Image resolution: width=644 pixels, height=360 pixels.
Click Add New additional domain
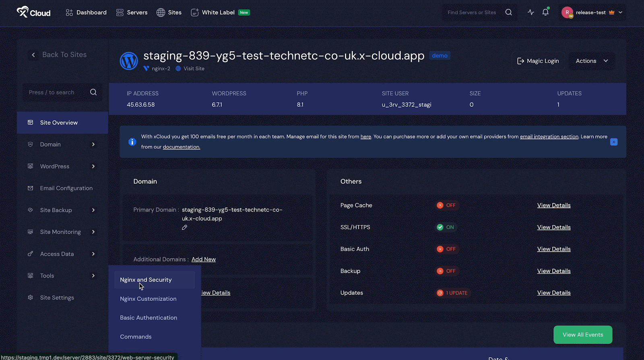[204, 259]
